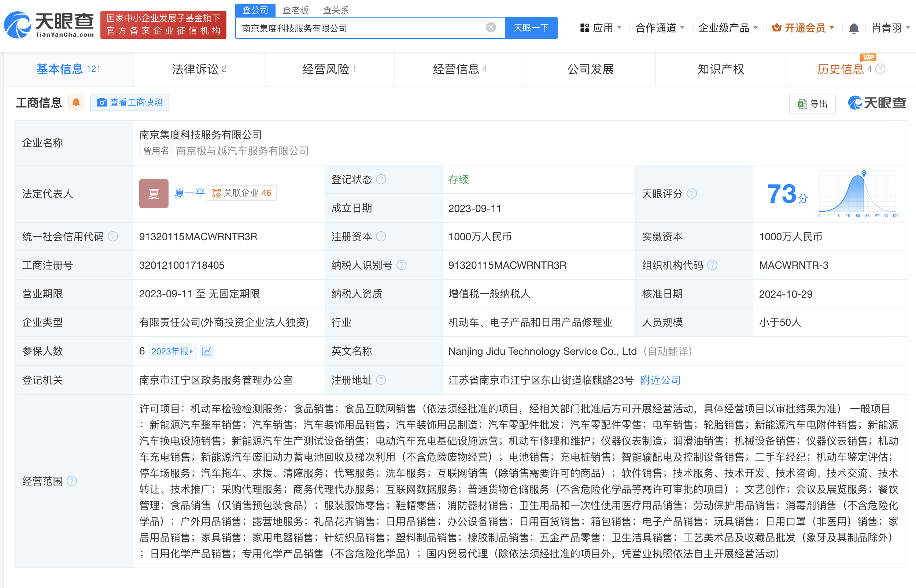Click organization code MACWRNTR-3
Screen dimensions: 916x588
click(793, 265)
